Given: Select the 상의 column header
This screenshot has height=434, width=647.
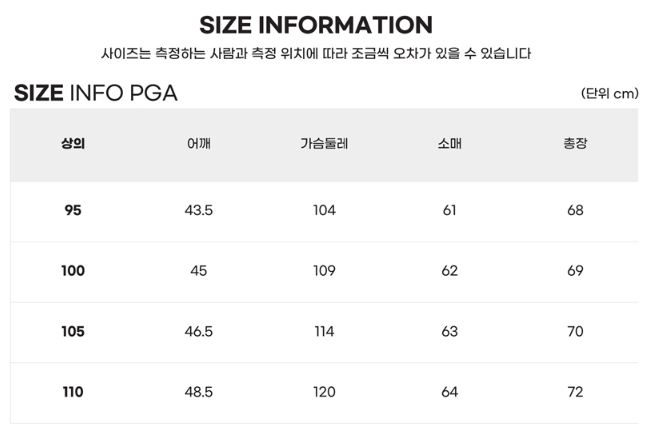Looking at the screenshot, I should click(x=73, y=144).
